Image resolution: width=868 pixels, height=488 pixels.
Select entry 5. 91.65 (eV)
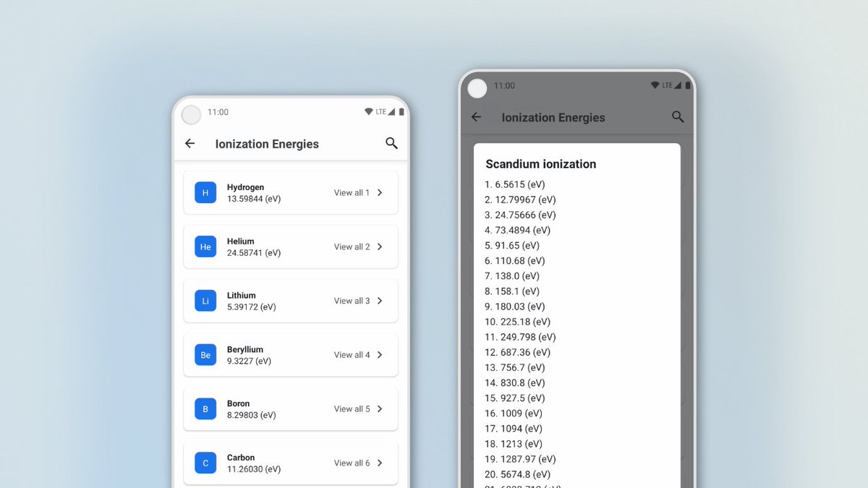(512, 245)
